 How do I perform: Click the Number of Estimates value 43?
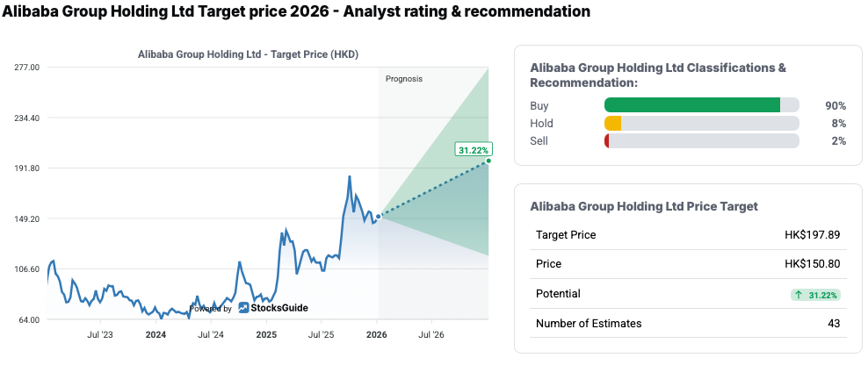[x=833, y=324]
